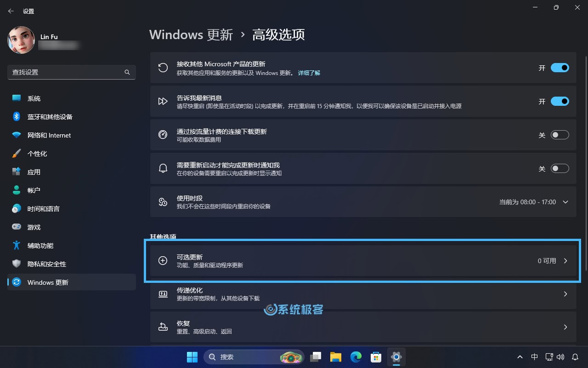Show hidden tray icons chevron
This screenshot has height=368, width=588.
(x=520, y=357)
